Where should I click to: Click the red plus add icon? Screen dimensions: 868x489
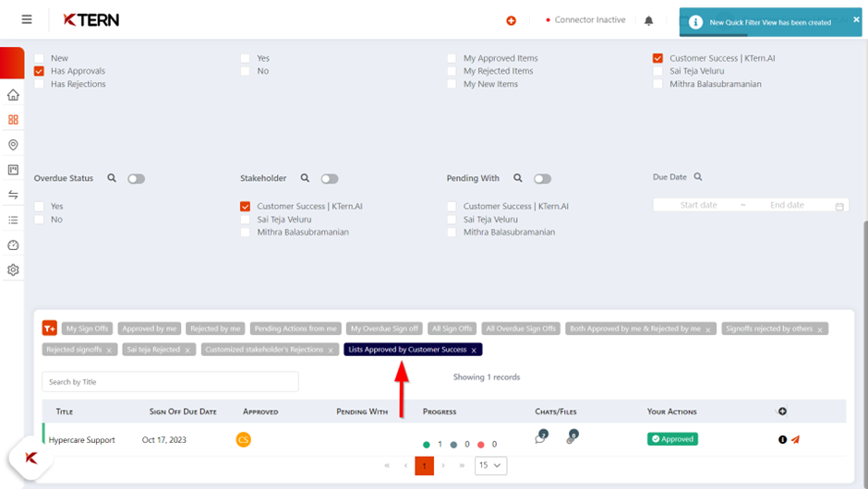click(x=511, y=20)
